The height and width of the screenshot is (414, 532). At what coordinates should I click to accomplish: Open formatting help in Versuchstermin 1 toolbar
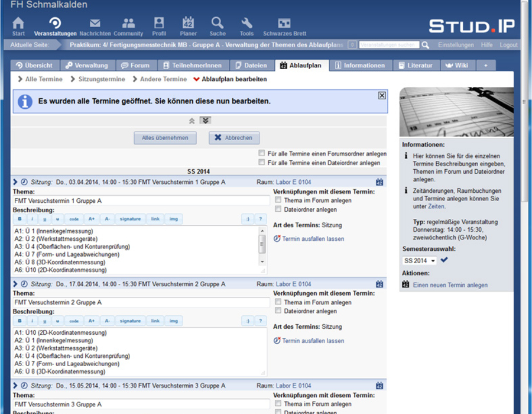point(261,219)
